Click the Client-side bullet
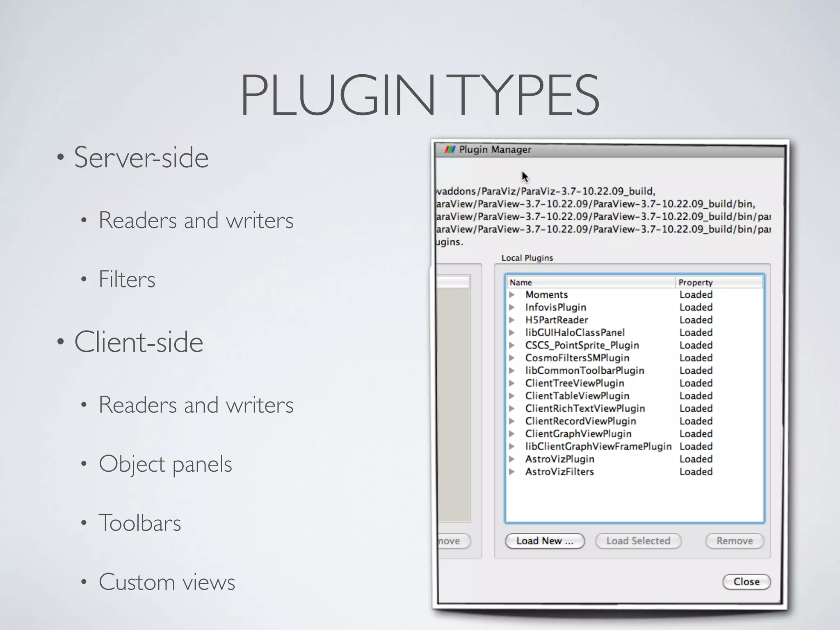The image size is (840, 630). (138, 342)
